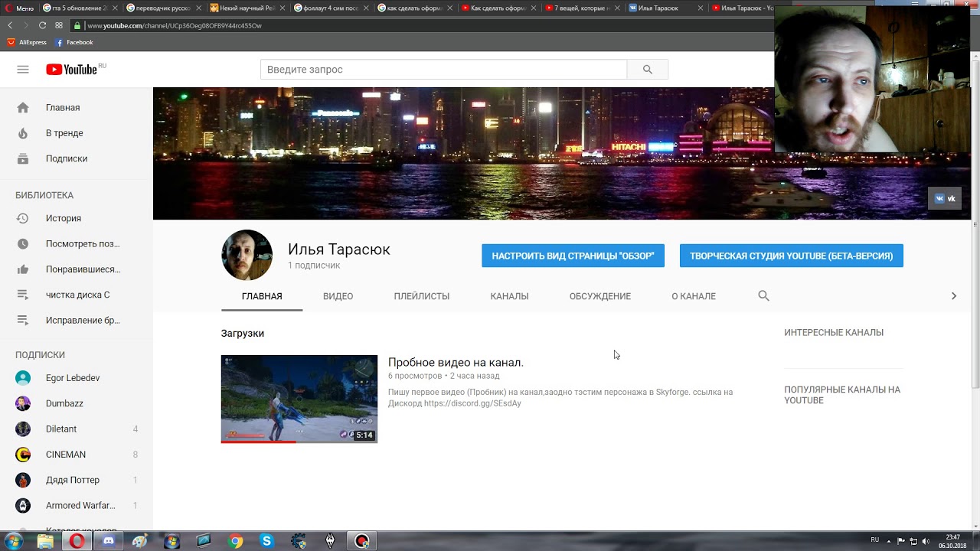
Task: Click the watch later clock icon
Action: click(23, 243)
